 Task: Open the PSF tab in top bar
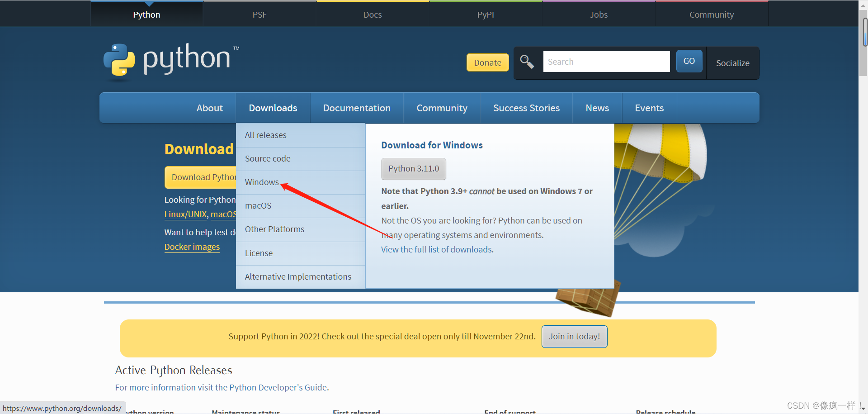coord(259,14)
